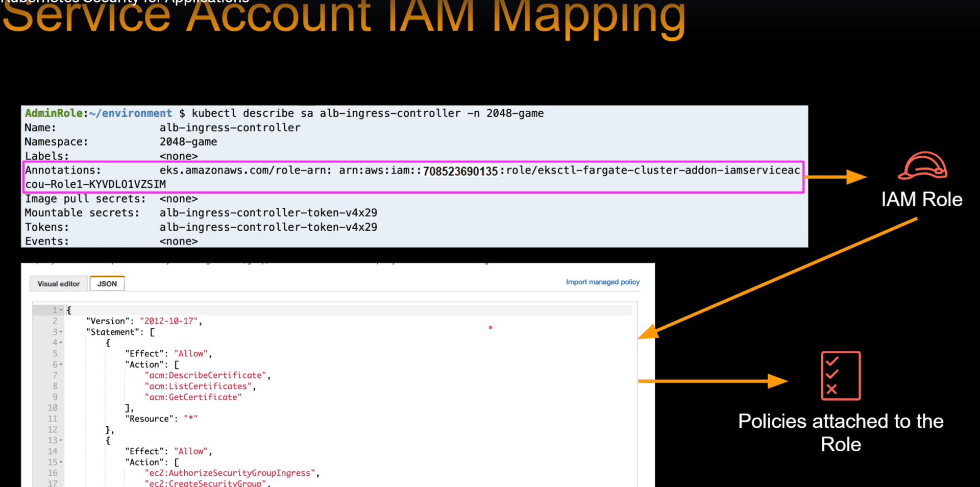Collapse the root object fold arrow on line 1
The image size is (980, 487).
click(61, 310)
